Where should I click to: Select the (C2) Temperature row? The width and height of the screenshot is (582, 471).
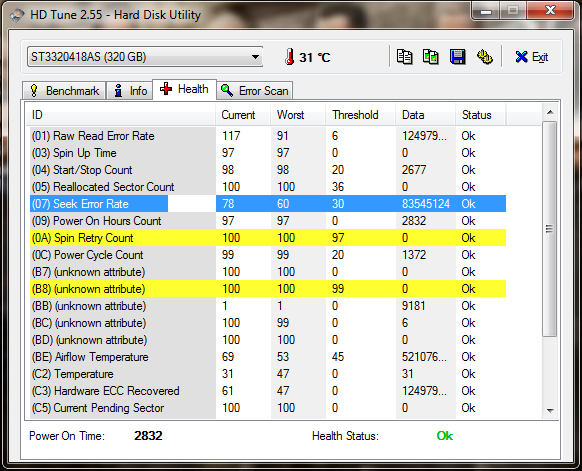tap(268, 374)
